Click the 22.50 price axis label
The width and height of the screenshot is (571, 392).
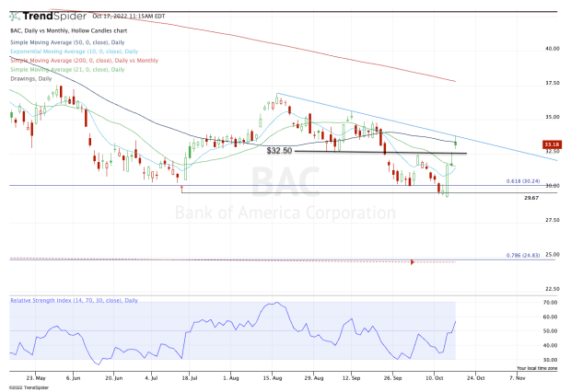pos(552,289)
